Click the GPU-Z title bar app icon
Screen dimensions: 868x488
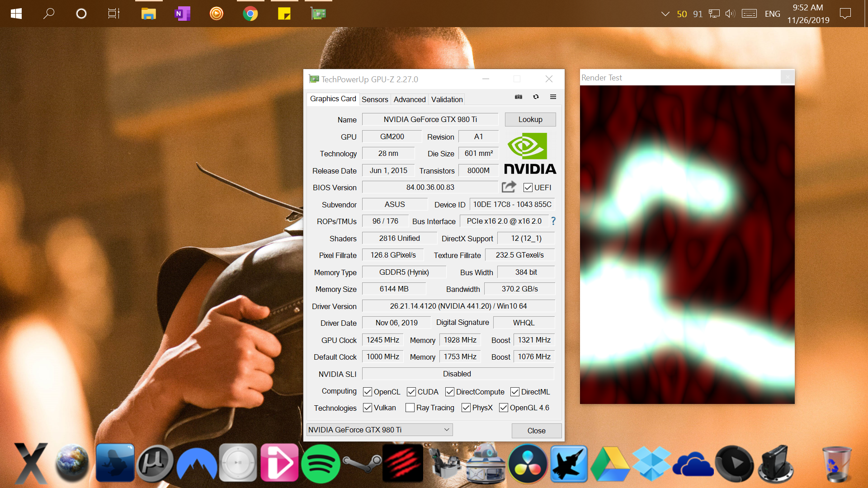314,79
